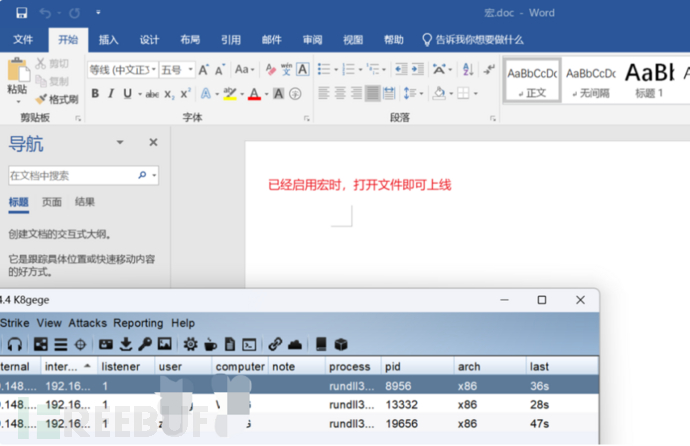The image size is (690, 446).
Task: Increase paragraph indent icon
Action: pyautogui.click(x=417, y=69)
